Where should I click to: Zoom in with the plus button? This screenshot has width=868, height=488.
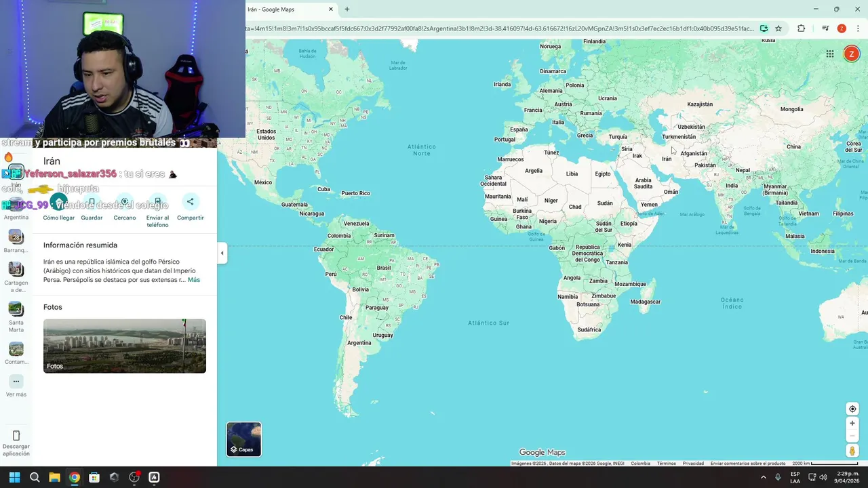(852, 424)
